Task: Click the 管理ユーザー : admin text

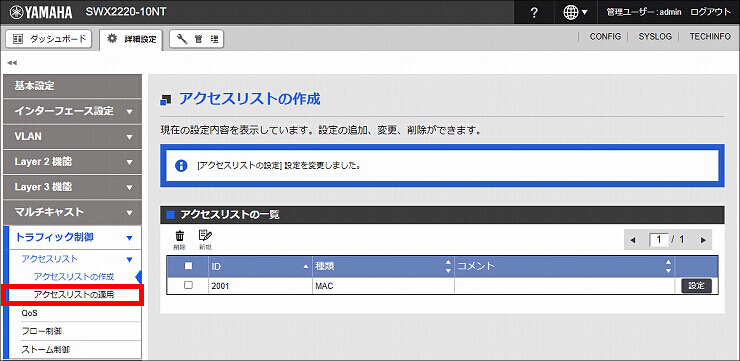Action: click(x=643, y=12)
